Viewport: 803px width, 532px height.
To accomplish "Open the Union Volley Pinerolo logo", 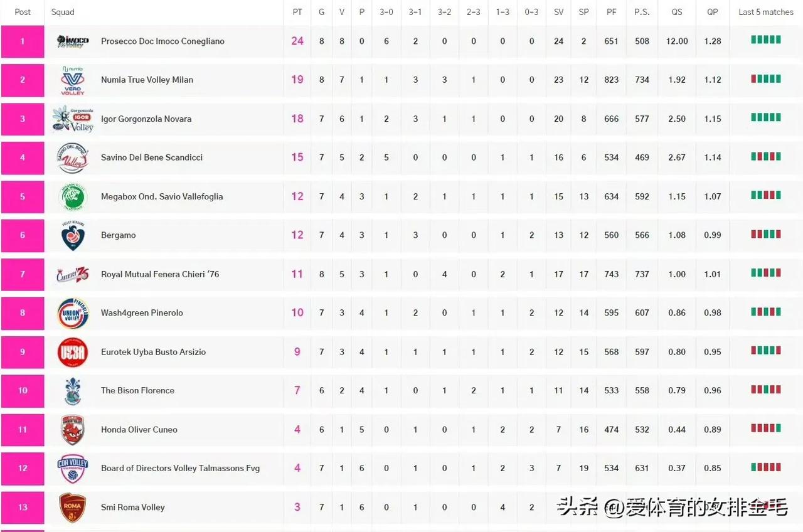I will coord(73,313).
